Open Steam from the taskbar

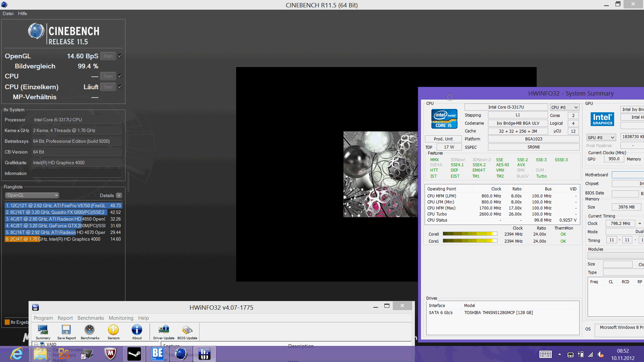[x=134, y=354]
